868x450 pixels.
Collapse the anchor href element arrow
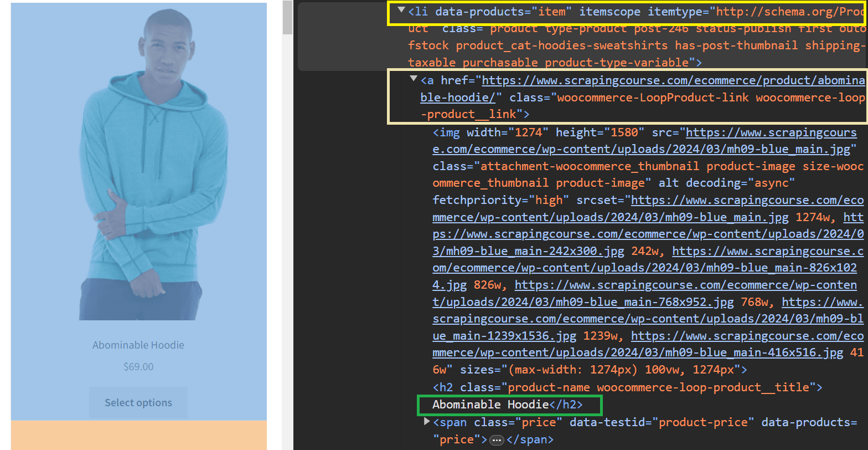point(413,79)
